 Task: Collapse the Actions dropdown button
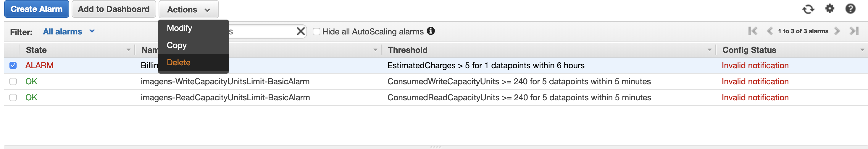(x=188, y=9)
